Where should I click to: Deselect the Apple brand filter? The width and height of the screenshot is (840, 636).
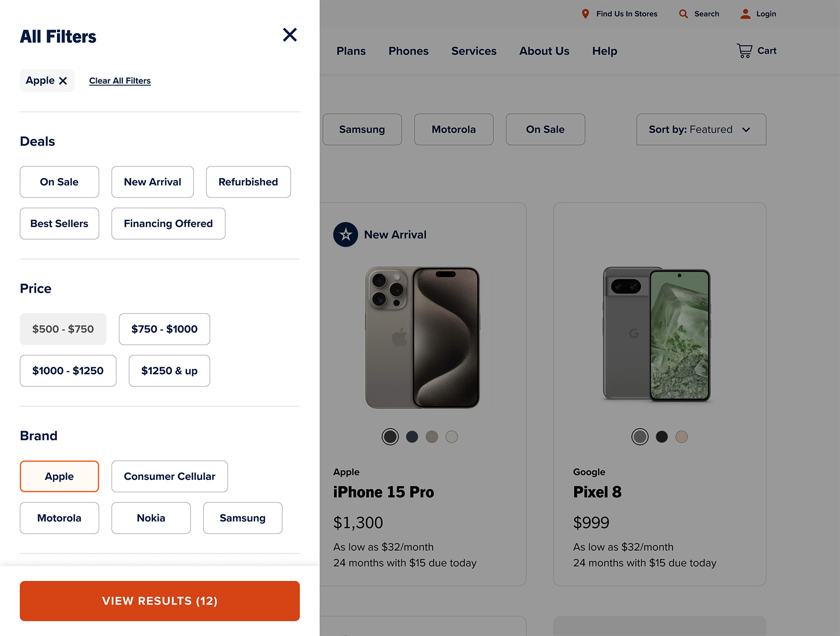click(x=59, y=476)
